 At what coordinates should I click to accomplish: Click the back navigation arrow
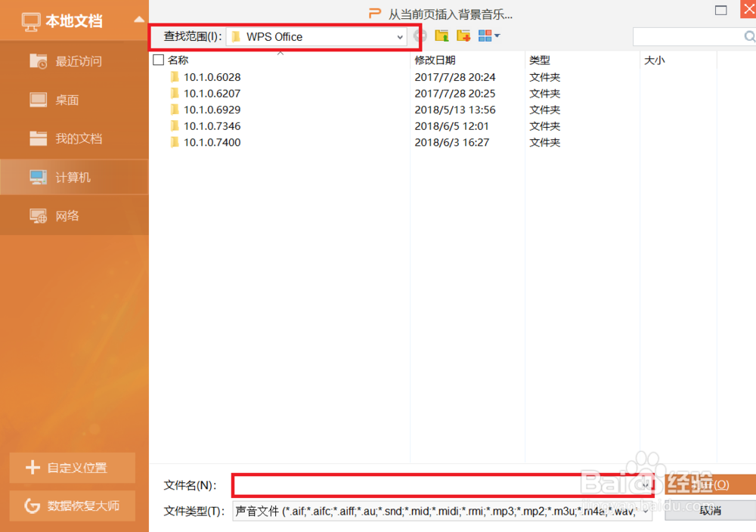pos(420,36)
